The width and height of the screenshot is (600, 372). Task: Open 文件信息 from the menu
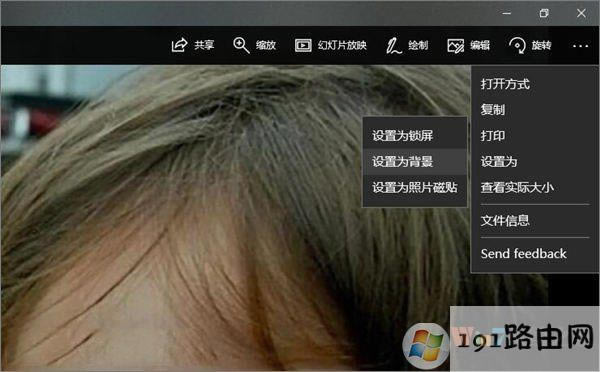point(534,220)
